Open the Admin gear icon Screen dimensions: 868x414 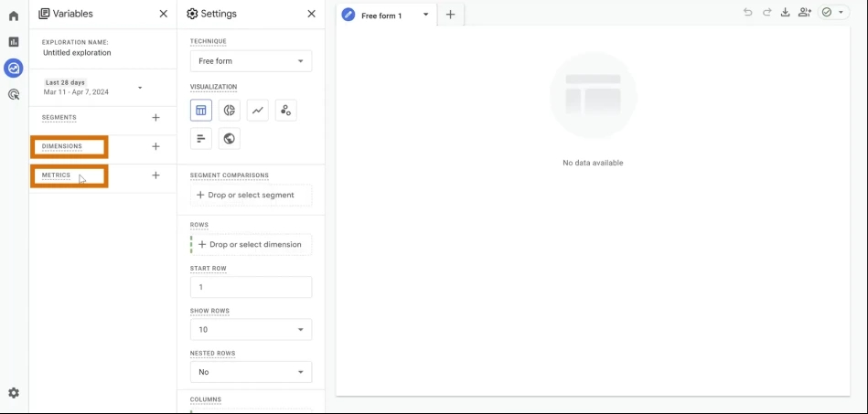[x=14, y=393]
